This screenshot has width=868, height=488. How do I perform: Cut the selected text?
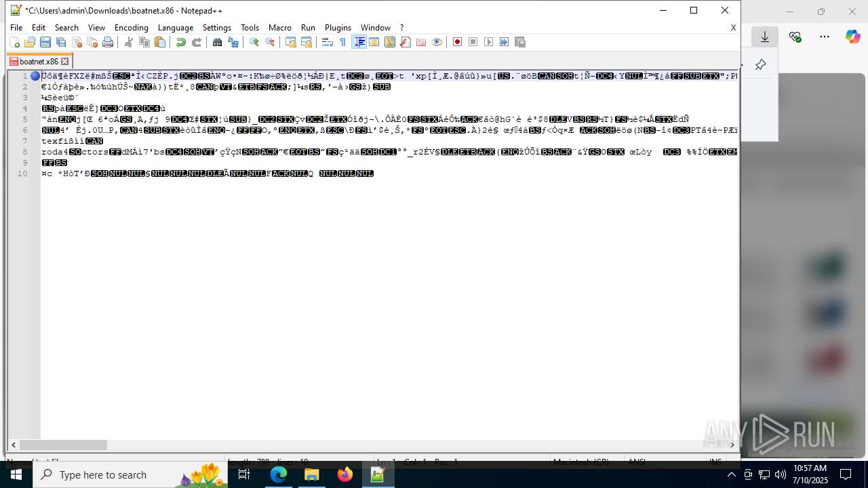[128, 42]
